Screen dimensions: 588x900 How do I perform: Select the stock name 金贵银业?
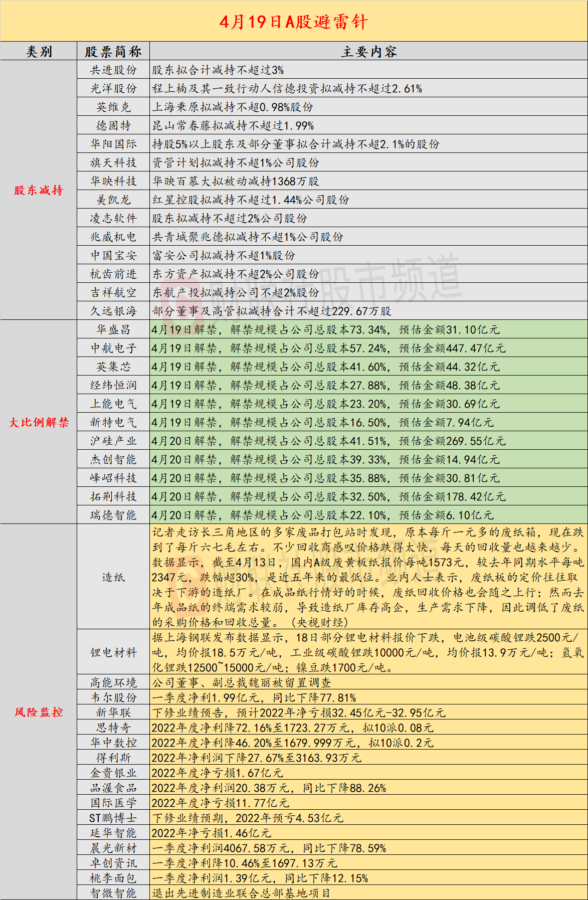113,773
